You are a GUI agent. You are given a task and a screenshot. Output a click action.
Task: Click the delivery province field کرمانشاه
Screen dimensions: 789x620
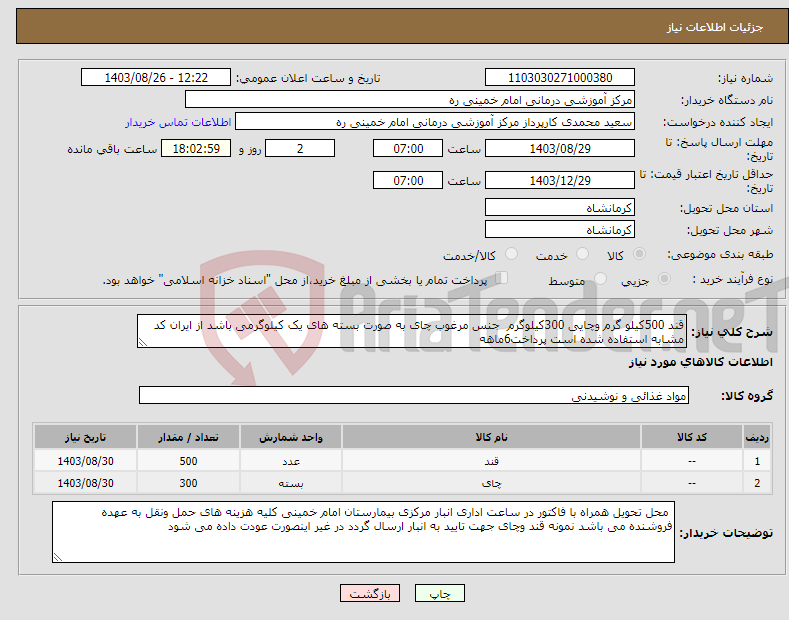click(560, 207)
